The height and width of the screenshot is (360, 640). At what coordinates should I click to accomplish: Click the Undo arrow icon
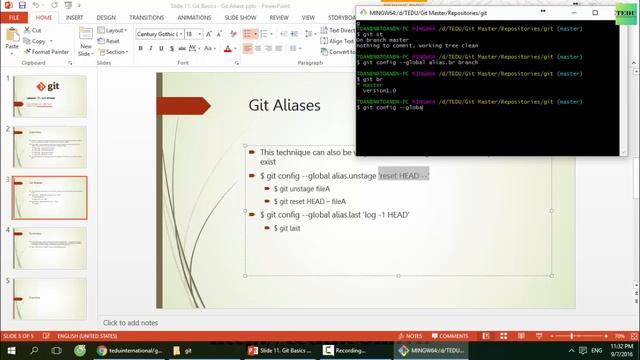(x=36, y=5)
